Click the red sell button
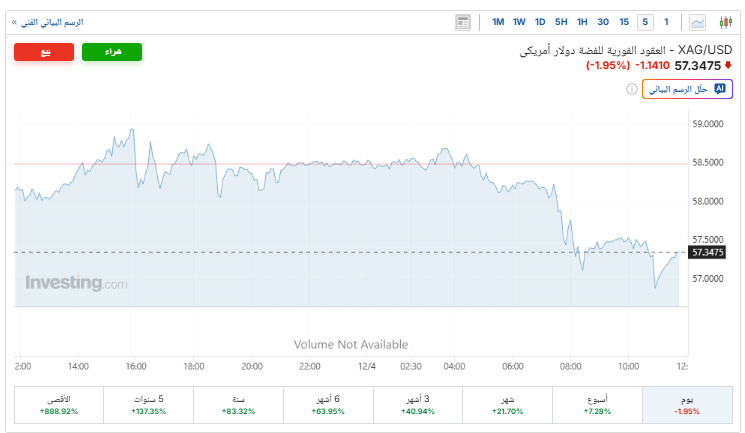745x433 pixels. point(44,52)
